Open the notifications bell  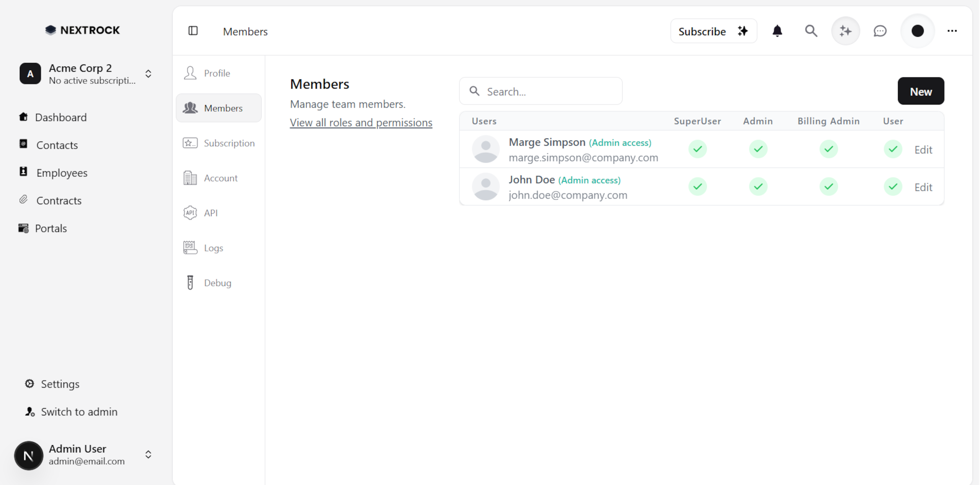[x=777, y=31]
